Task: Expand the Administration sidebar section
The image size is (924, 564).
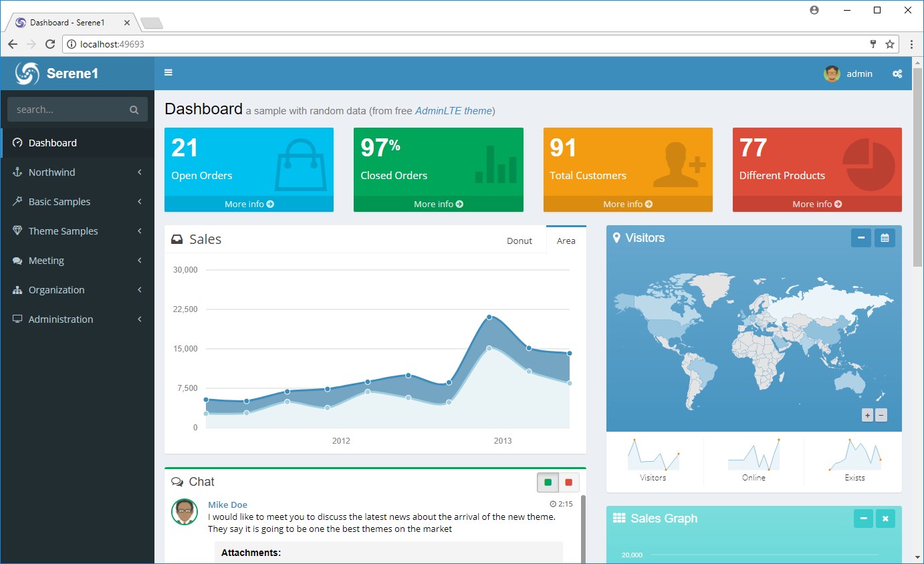Action: (x=78, y=319)
